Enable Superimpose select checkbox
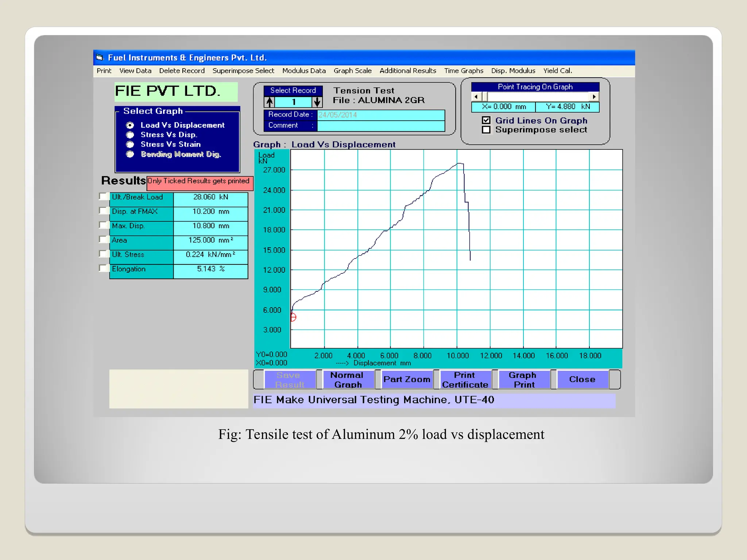 tap(486, 129)
